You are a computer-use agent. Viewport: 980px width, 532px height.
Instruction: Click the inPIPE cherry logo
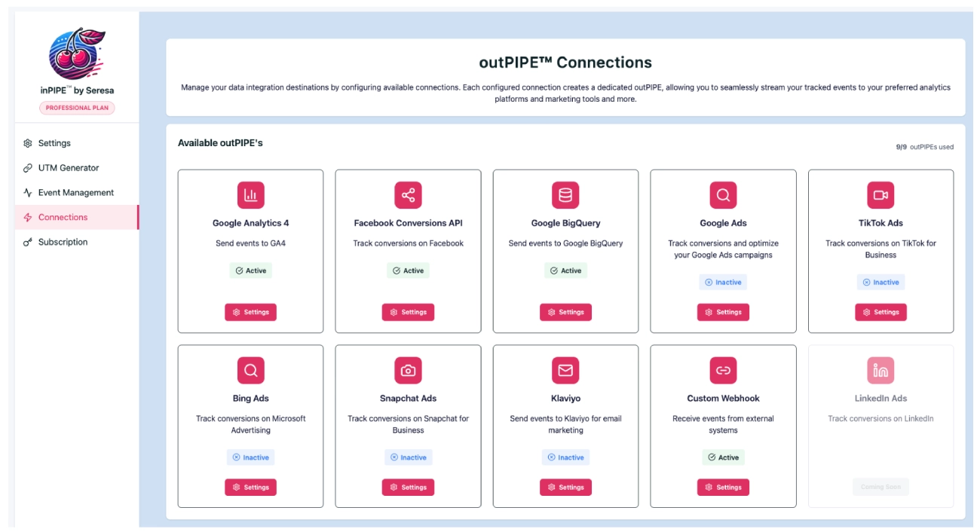(77, 54)
